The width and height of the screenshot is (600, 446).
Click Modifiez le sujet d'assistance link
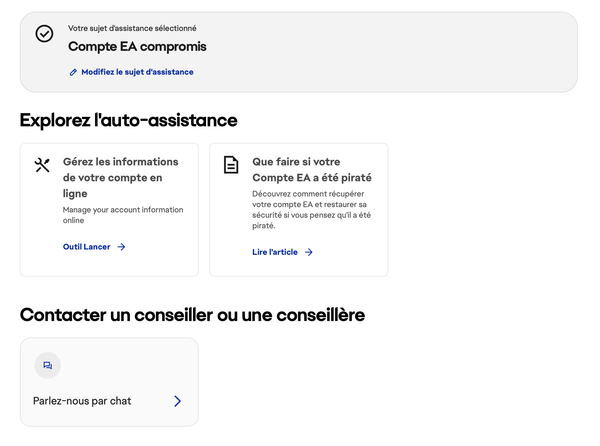coord(137,72)
